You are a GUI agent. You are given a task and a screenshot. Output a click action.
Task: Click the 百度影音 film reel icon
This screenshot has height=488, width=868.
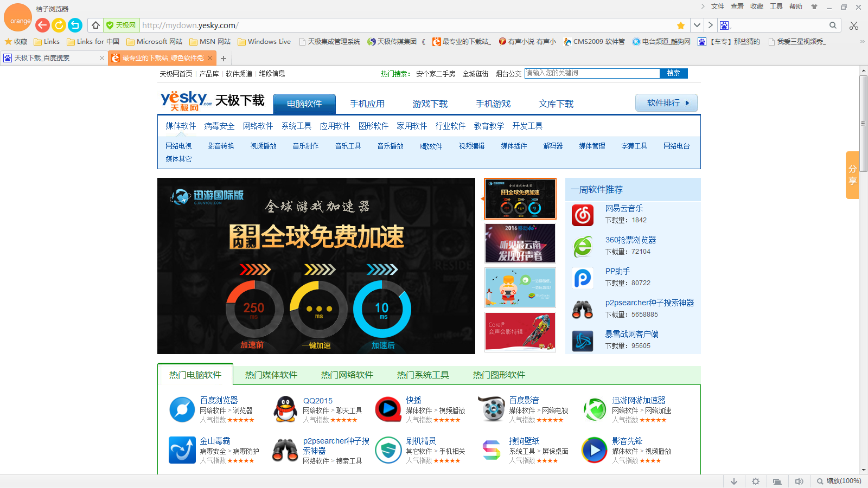coord(492,409)
